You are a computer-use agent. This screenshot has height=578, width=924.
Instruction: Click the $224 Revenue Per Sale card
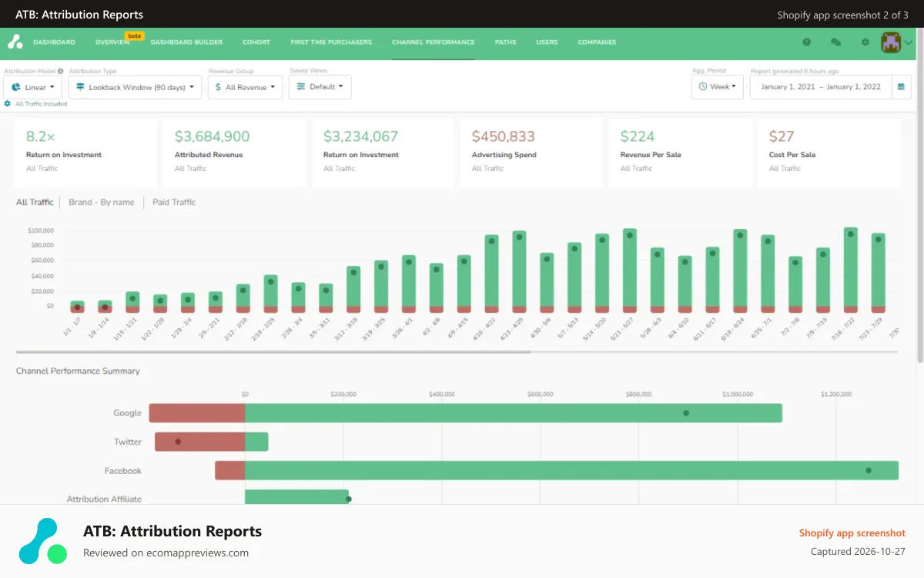coord(680,153)
